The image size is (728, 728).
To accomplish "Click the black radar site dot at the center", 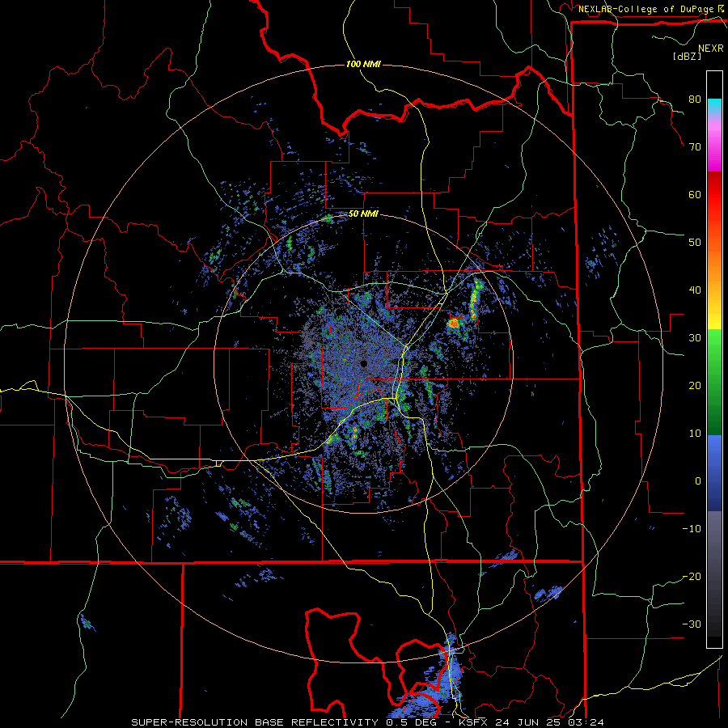I will pos(364,363).
